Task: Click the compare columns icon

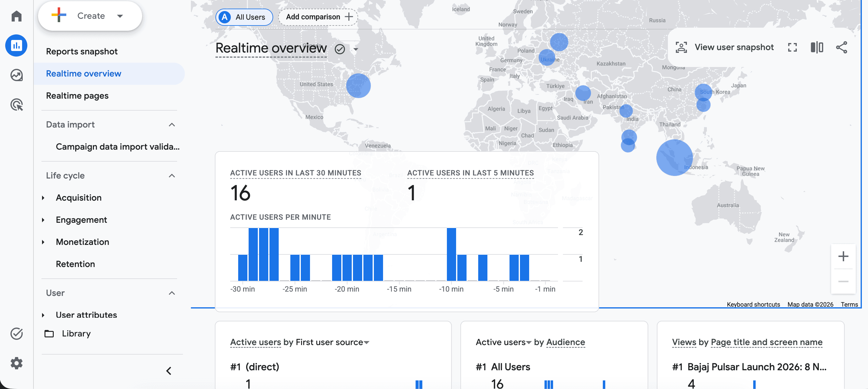Action: click(817, 47)
